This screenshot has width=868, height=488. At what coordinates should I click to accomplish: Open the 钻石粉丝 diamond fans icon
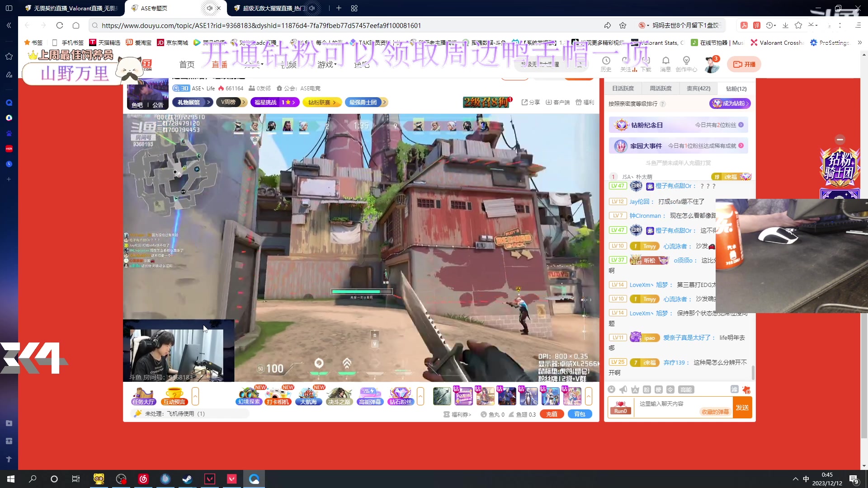pyautogui.click(x=401, y=396)
